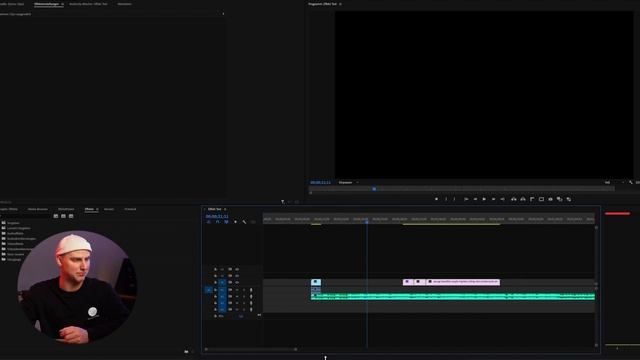The image size is (640, 360).
Task: Switch to Audioclip-Mischer tab
Action: pos(88,4)
